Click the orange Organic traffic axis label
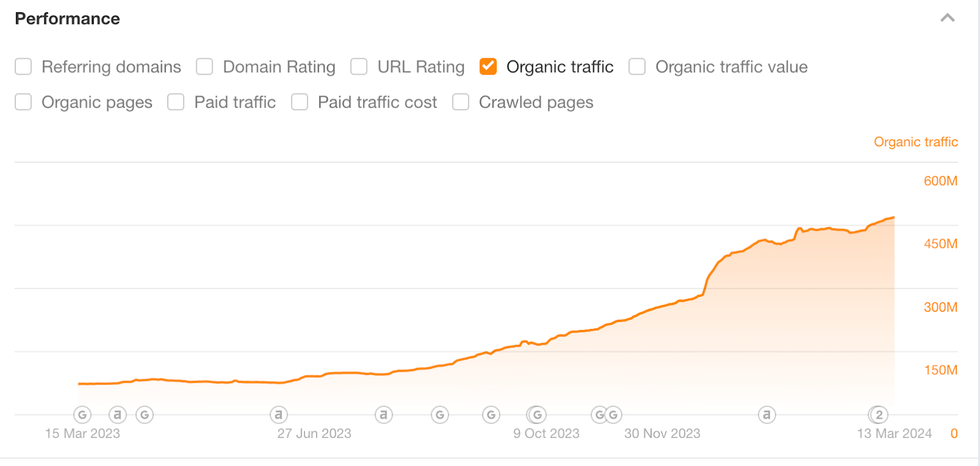Image resolution: width=980 pixels, height=466 pixels. [916, 142]
